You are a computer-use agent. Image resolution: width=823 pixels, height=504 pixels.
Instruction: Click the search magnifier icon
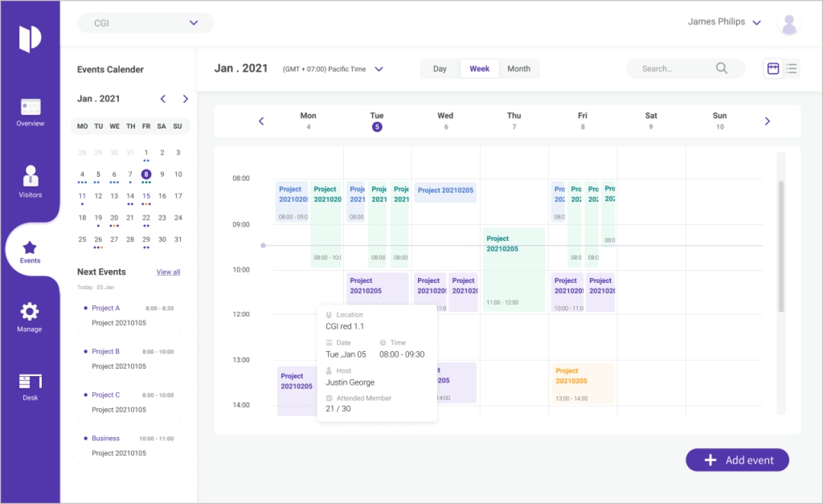[721, 68]
